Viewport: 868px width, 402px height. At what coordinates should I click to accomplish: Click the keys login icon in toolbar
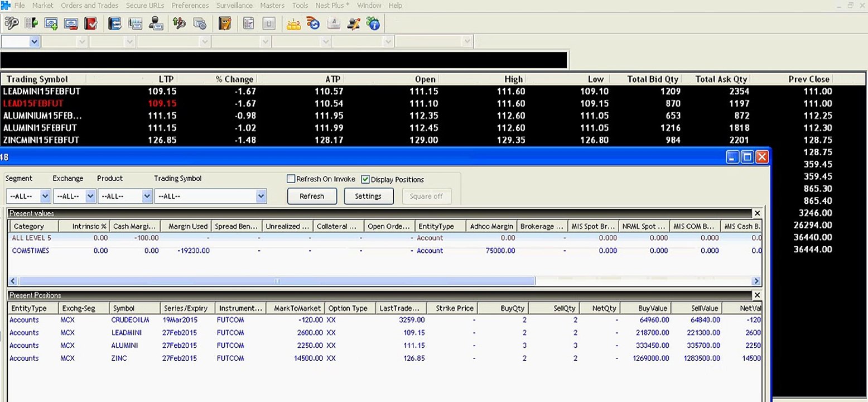11,23
